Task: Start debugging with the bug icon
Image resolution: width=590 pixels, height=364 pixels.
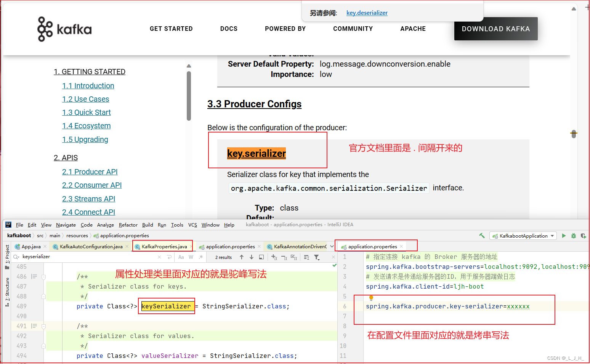Action: click(x=573, y=236)
